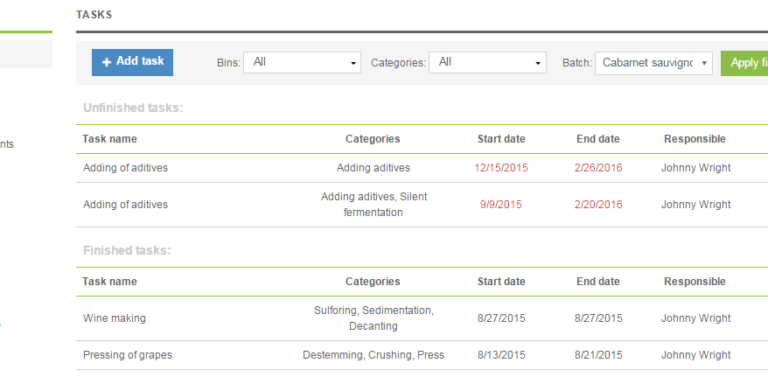Open the Batch Cabarnet sauvignon dropdown
The width and height of the screenshot is (768, 384).
coord(653,63)
